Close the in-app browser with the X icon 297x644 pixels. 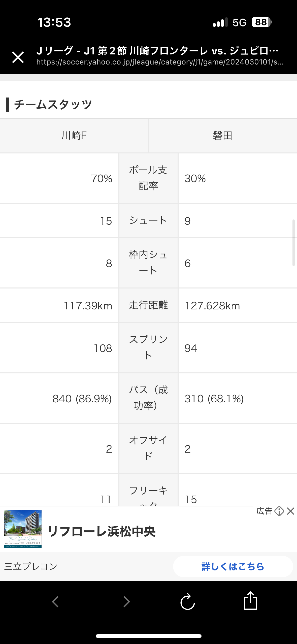[18, 57]
